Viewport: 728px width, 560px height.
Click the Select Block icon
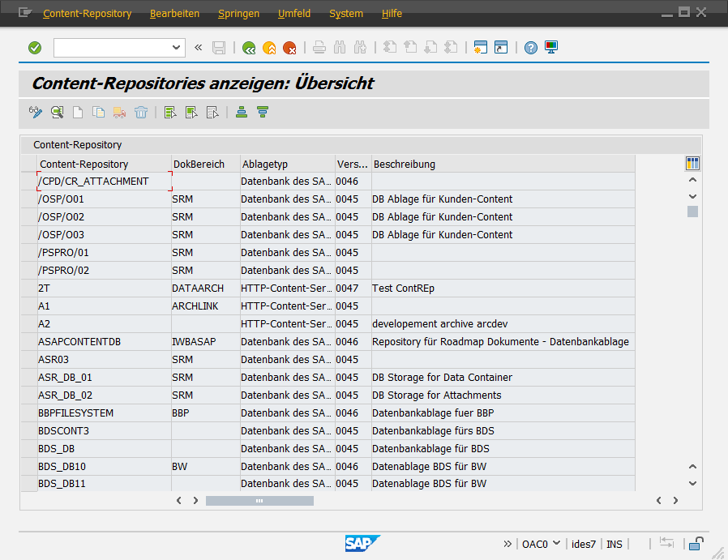coord(191,113)
